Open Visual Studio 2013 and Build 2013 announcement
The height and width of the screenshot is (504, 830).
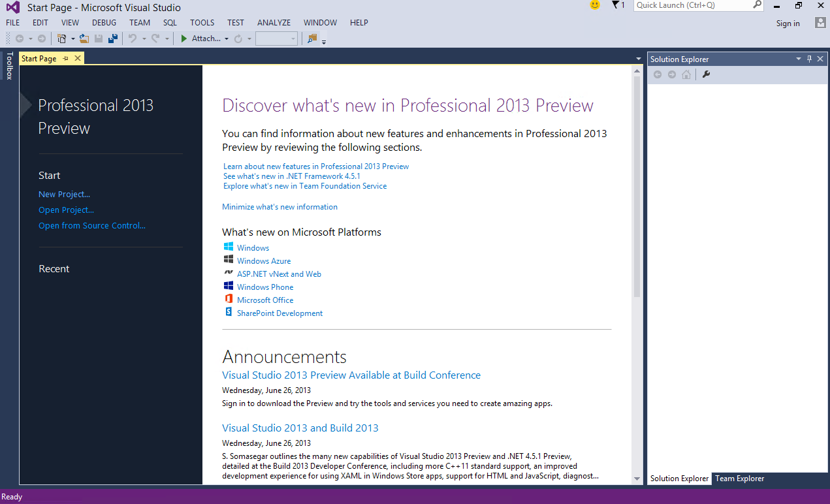300,428
